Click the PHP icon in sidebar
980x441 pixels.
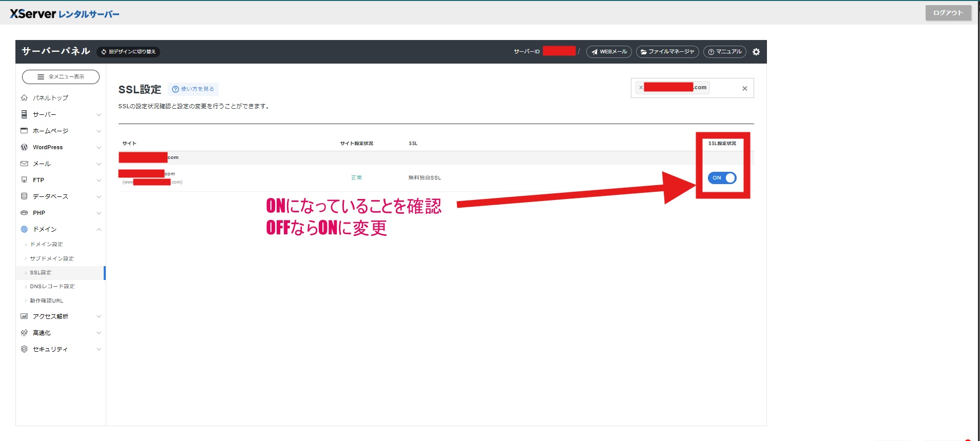[x=24, y=213]
